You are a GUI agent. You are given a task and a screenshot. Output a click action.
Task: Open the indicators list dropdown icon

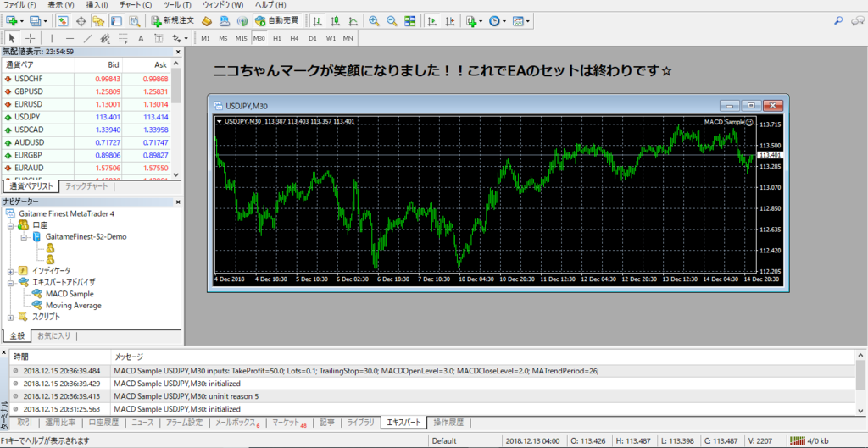tap(475, 21)
